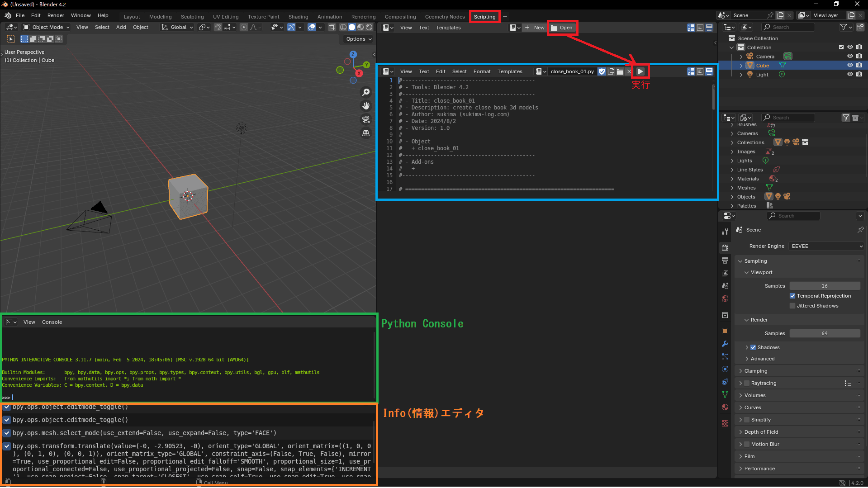
Task: Open the Tool properties tab icon
Action: (x=725, y=232)
